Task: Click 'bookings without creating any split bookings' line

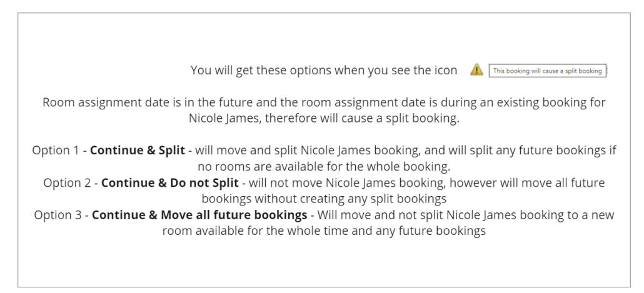Action: coord(324,199)
